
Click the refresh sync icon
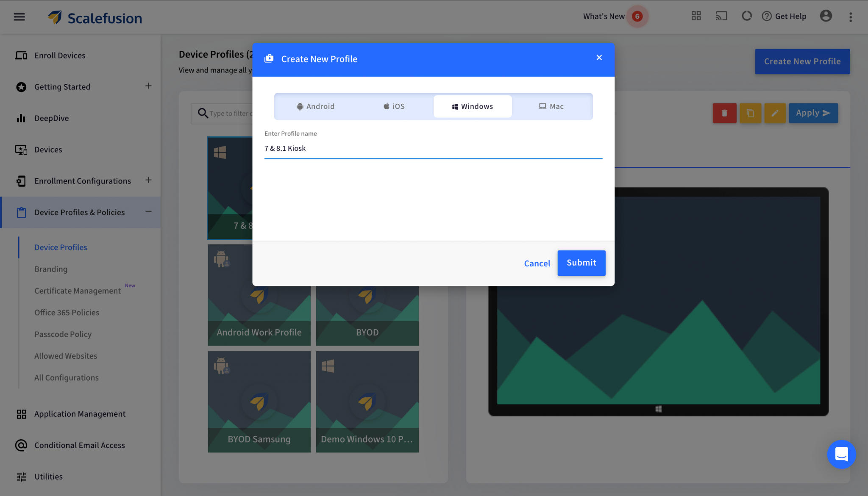coord(746,16)
